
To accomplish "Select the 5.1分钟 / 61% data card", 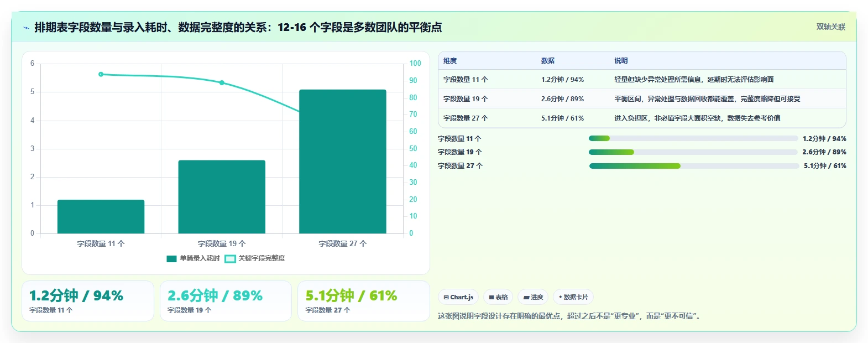I will [x=363, y=301].
